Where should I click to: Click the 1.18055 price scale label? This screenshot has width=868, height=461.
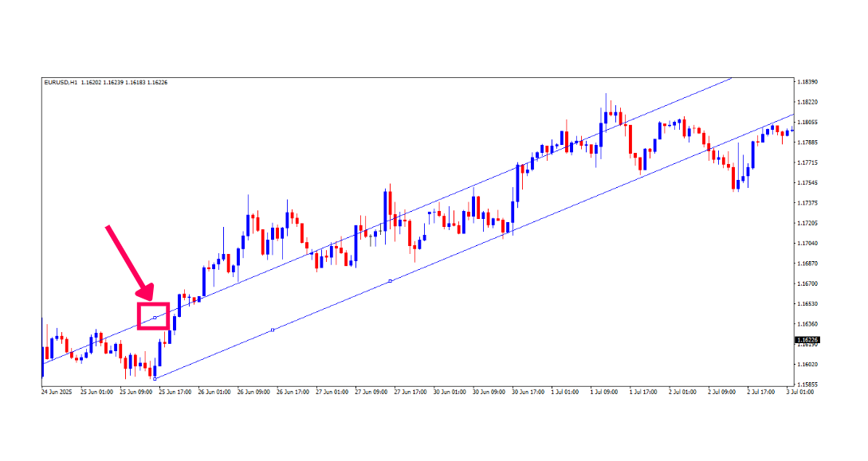point(807,123)
